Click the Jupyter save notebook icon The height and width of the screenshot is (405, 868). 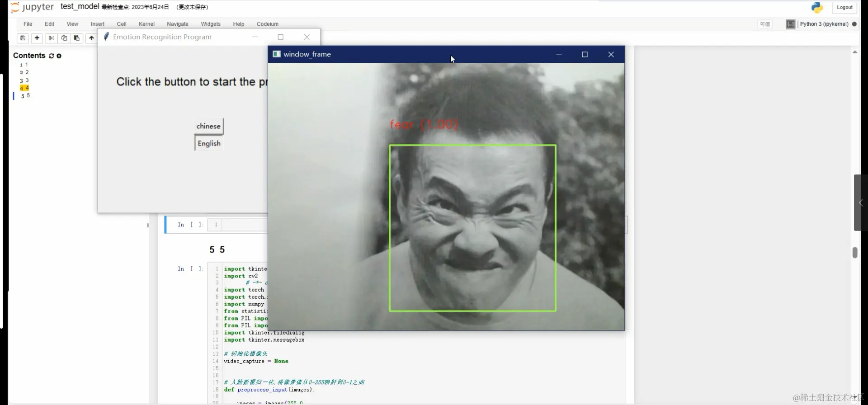(23, 38)
